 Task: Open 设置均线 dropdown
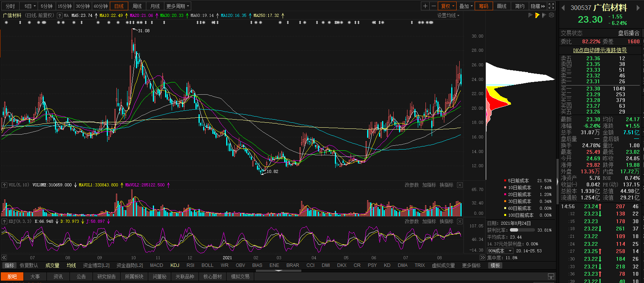pyautogui.click(x=448, y=15)
